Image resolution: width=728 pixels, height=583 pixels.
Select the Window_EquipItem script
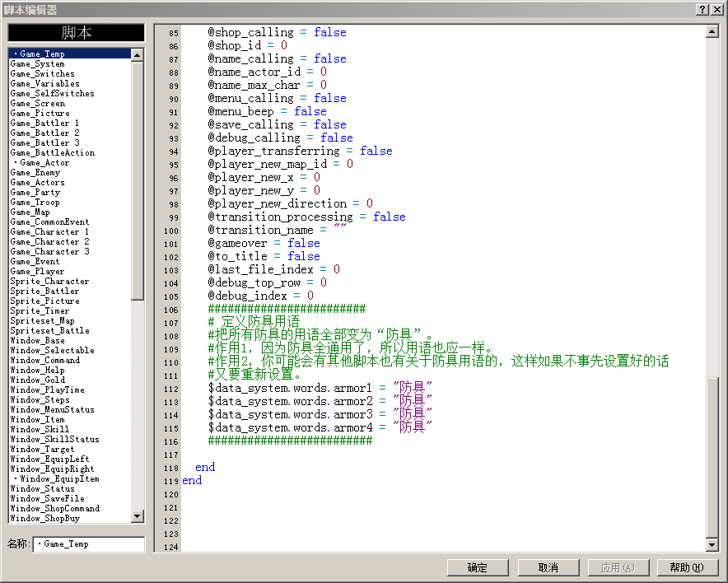pos(70,478)
